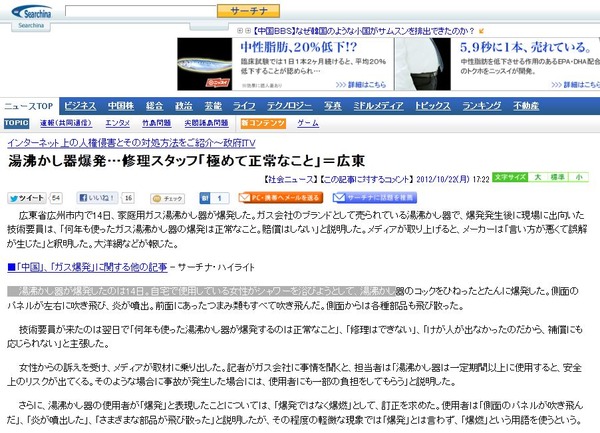Open the 竹島問題 topic link
Screen dimensions: 600x433
(x=156, y=123)
